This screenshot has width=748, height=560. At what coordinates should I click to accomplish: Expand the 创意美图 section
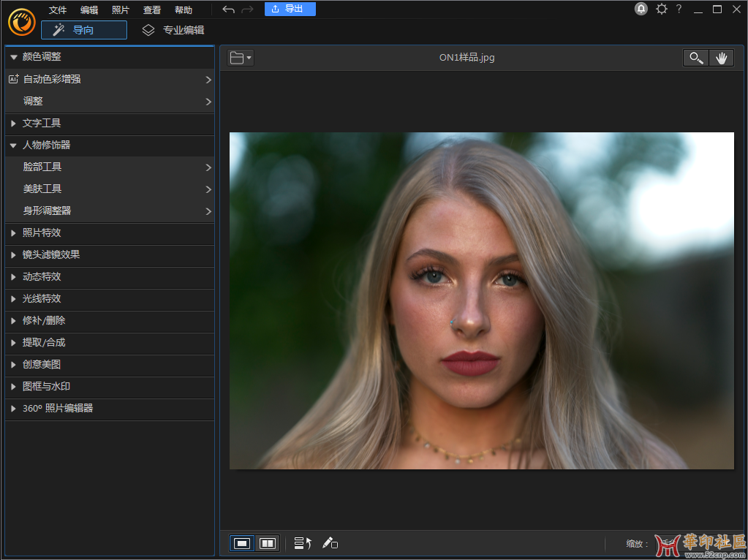coord(110,364)
